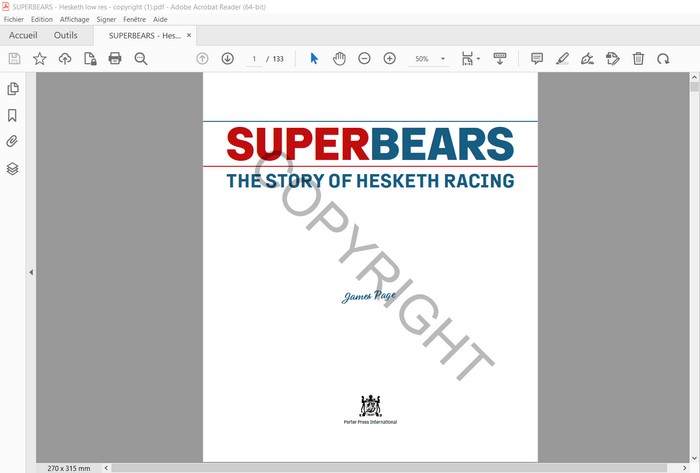
Task: Activate the hand pan tool
Action: pyautogui.click(x=339, y=58)
